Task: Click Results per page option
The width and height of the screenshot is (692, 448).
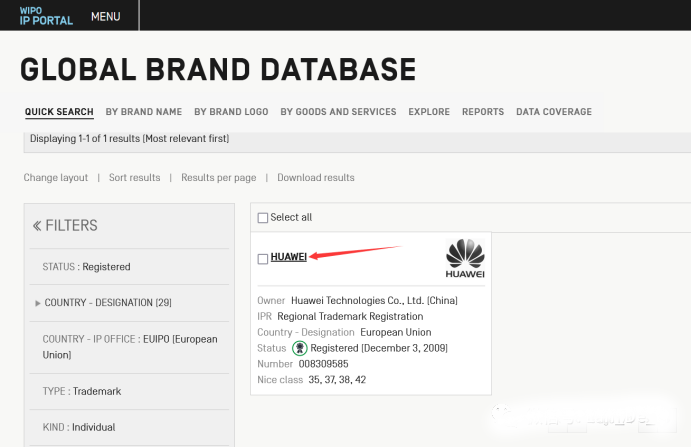Action: (218, 177)
